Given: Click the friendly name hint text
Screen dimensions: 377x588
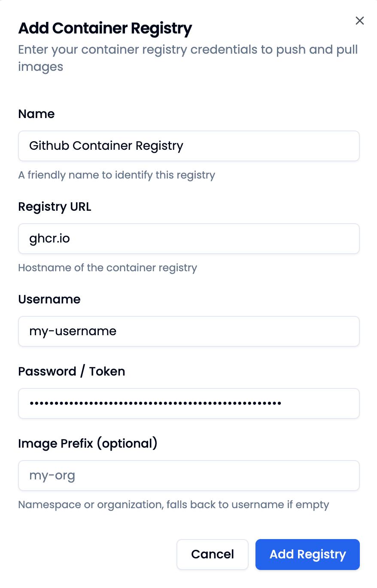Looking at the screenshot, I should (x=116, y=175).
